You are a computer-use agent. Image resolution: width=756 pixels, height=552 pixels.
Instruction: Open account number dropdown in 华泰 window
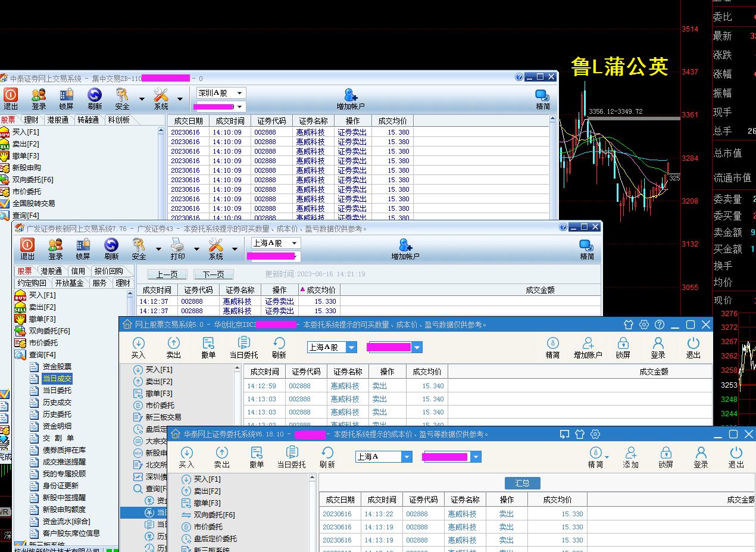coord(476,457)
